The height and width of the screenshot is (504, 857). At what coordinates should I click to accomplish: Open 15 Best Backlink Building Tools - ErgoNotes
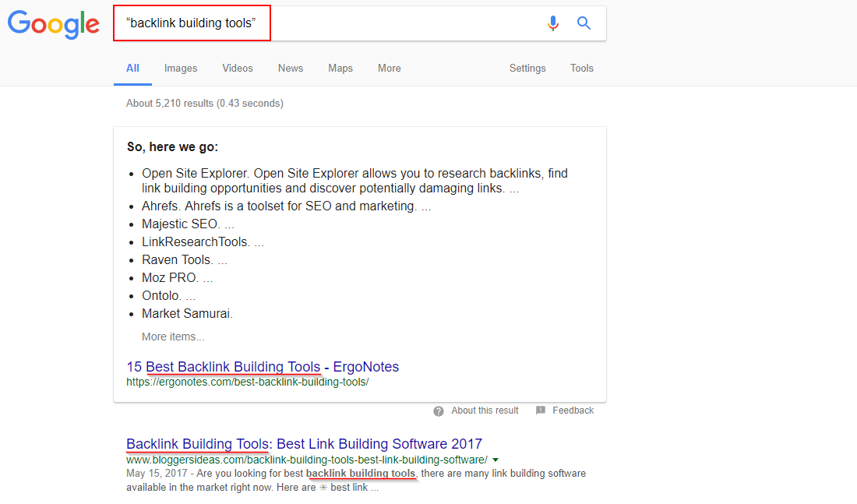coord(263,367)
